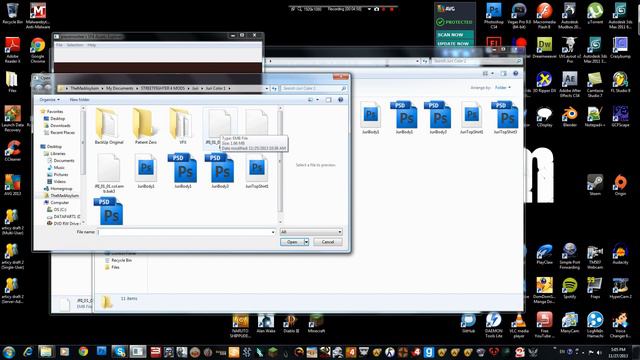Open Adobe After Effects CS4 shortcut
The width and height of the screenshot is (640, 360).
coord(570,85)
